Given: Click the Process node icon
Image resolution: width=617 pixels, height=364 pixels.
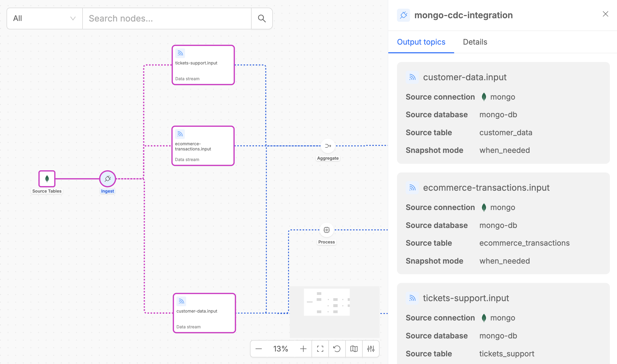Looking at the screenshot, I should click(x=326, y=230).
